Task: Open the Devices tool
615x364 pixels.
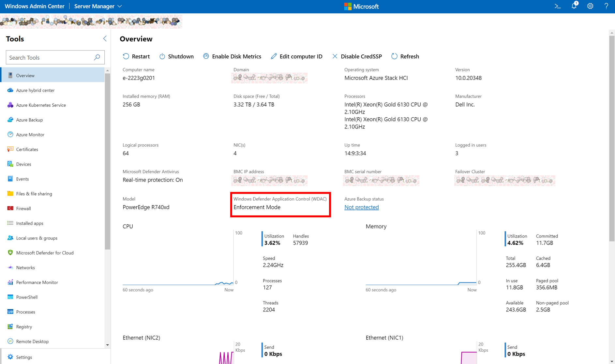Action: point(23,164)
